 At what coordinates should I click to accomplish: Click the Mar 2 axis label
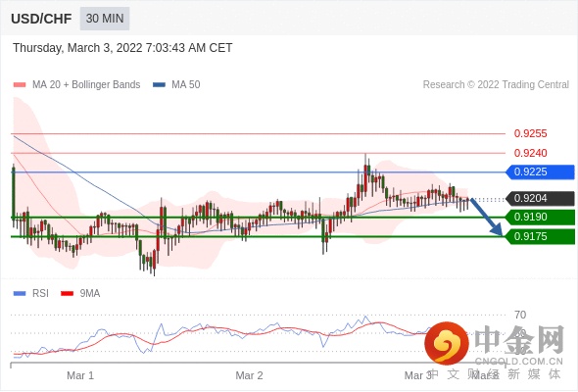coord(249,375)
